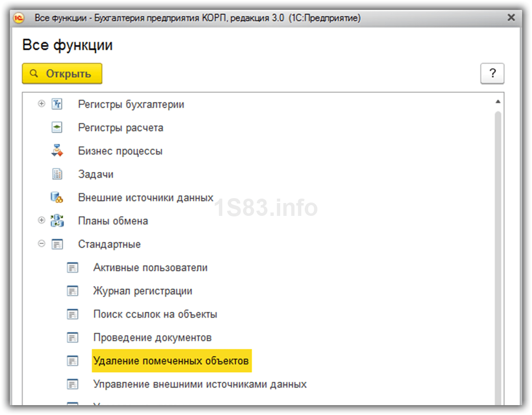The image size is (532, 415).
Task: Click icon beside Журнал регистрации
Action: [73, 291]
